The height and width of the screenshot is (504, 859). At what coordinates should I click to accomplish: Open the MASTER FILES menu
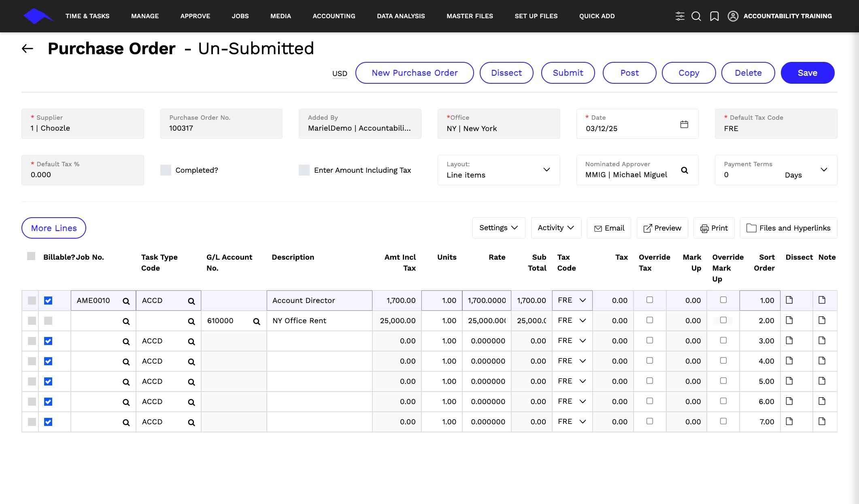pos(470,16)
